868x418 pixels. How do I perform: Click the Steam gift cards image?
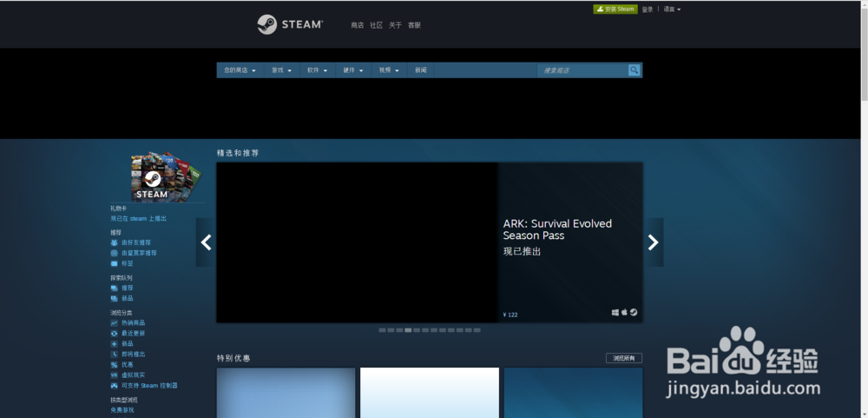point(166,176)
